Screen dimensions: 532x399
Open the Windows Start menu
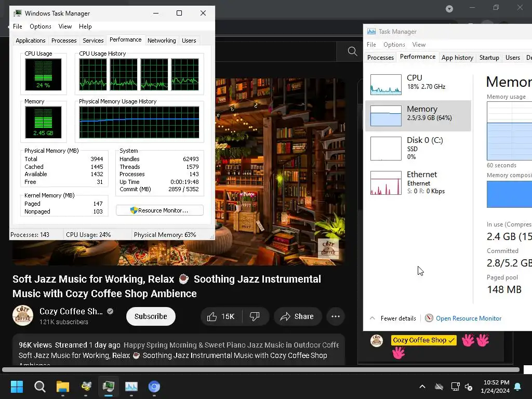click(17, 387)
